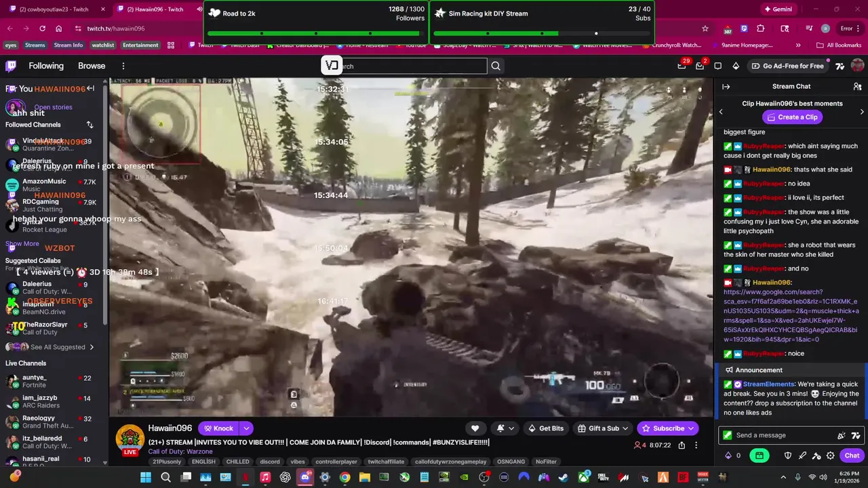Go to browser home page

pyautogui.click(x=59, y=28)
